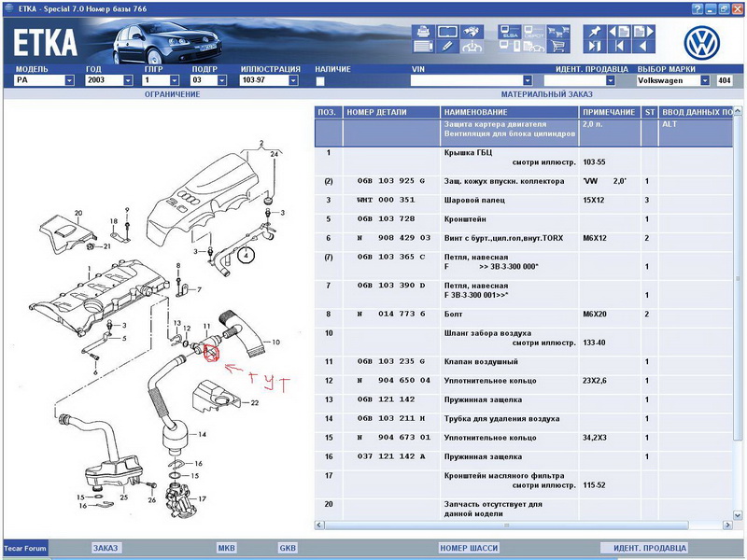Open the binoculars search tool
Image resolution: width=747 pixels, height=560 pixels.
[x=472, y=32]
